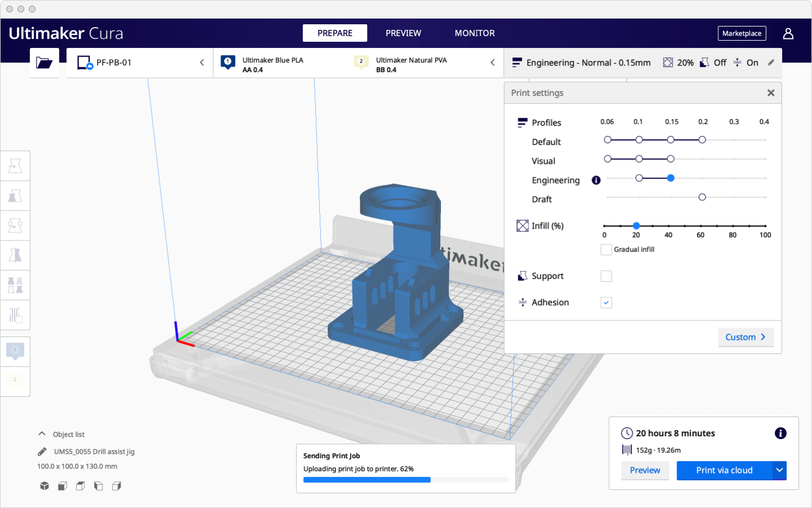The height and width of the screenshot is (508, 812).
Task: Select Default profile at 0.2 layer height
Action: 702,140
